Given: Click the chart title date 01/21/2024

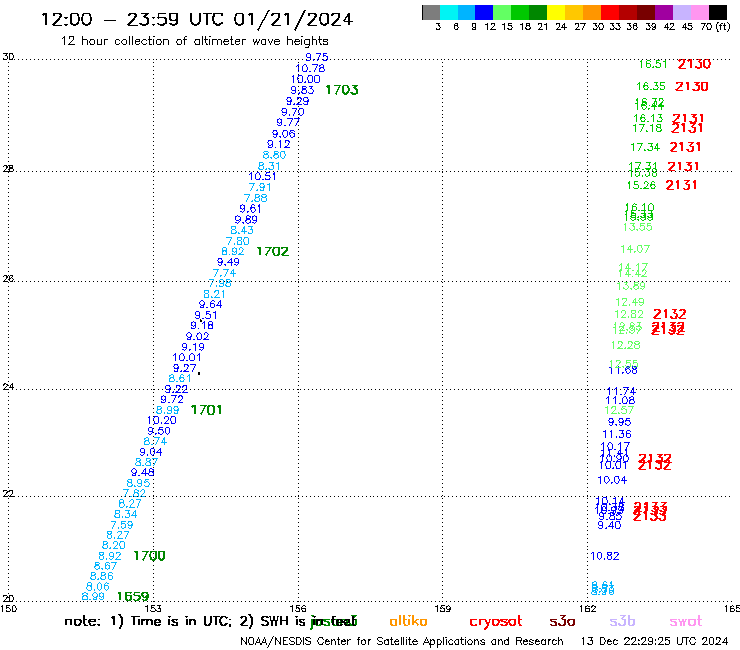Looking at the screenshot, I should (293, 19).
